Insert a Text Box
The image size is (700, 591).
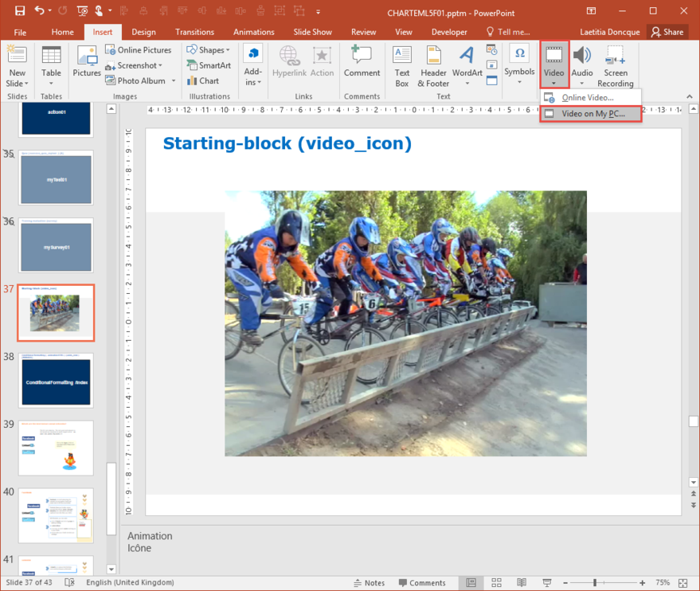(x=402, y=65)
